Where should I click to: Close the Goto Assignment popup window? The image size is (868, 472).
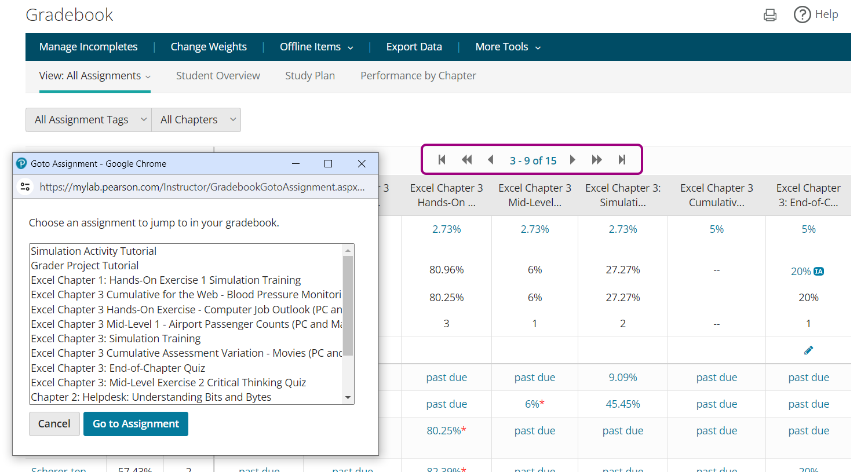[362, 164]
